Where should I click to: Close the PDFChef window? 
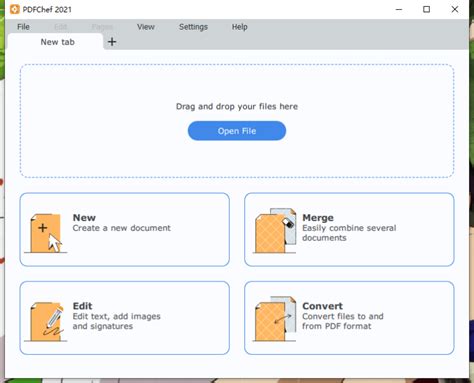point(455,9)
